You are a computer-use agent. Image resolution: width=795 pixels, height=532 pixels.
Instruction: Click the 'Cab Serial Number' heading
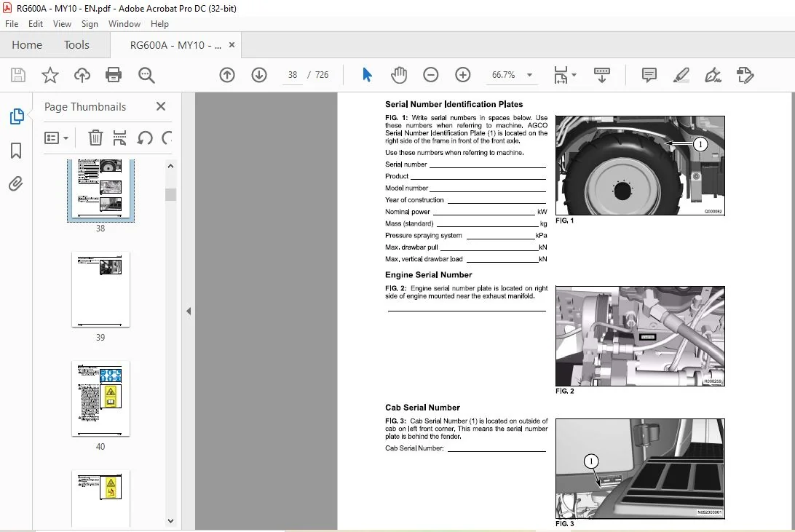(x=422, y=408)
